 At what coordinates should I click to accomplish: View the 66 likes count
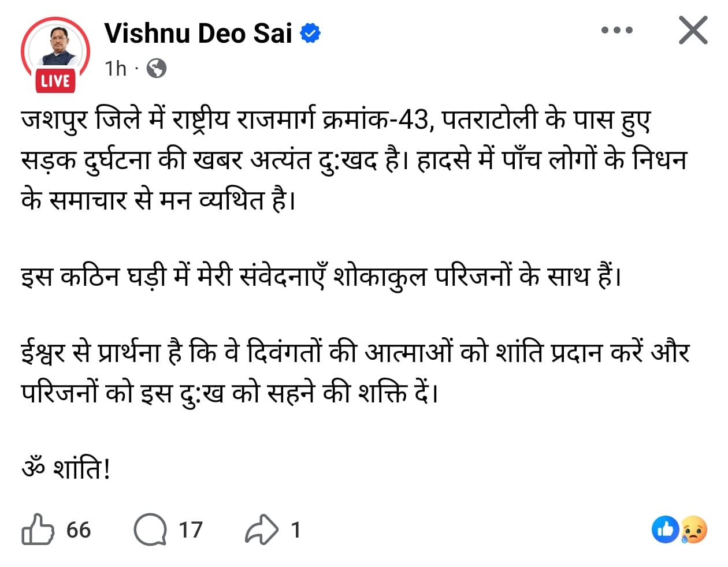79,529
